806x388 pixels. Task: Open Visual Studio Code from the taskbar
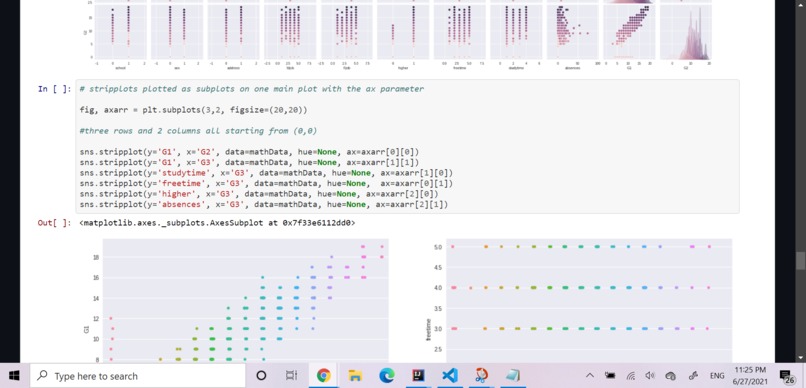coord(450,376)
